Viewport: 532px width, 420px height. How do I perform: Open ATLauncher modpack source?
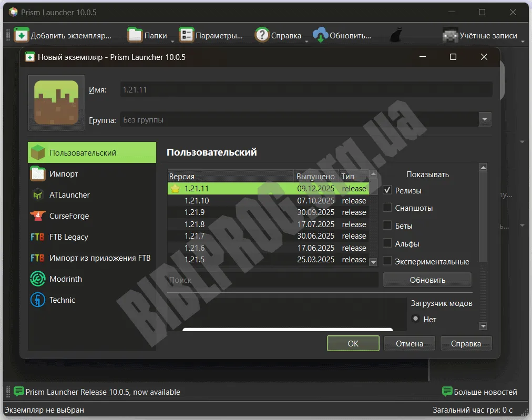92,194
